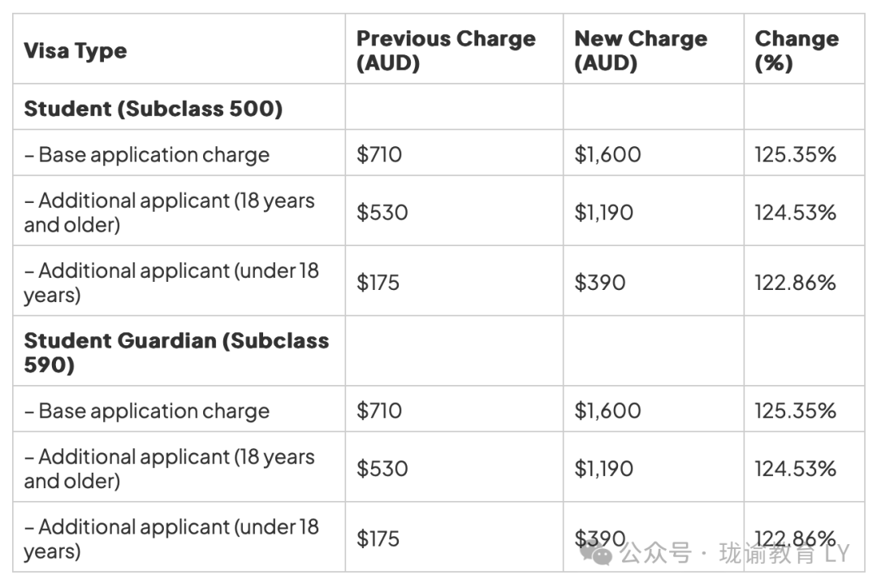Click the 珑谕教育 LY watermark text

pos(784,554)
